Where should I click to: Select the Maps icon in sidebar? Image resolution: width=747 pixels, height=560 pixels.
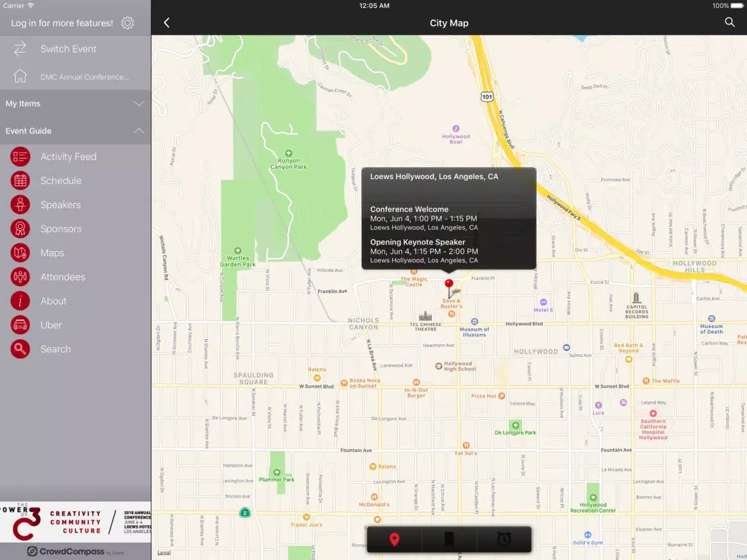pos(20,253)
